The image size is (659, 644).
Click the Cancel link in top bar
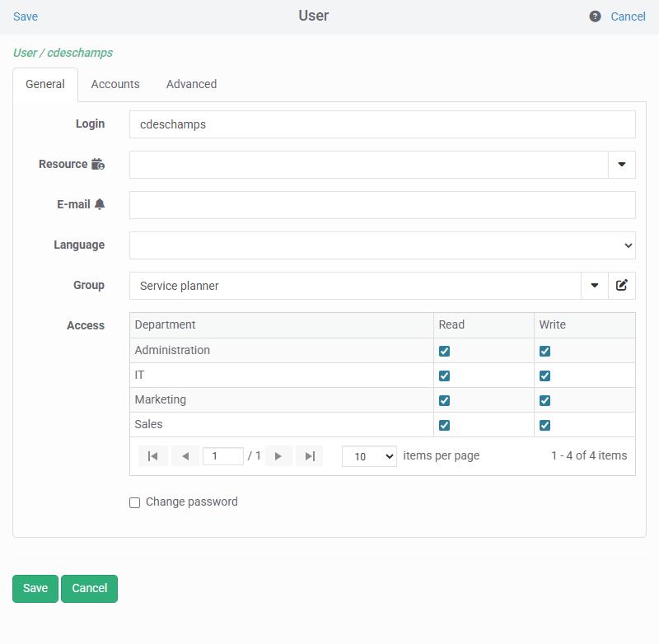click(x=628, y=16)
